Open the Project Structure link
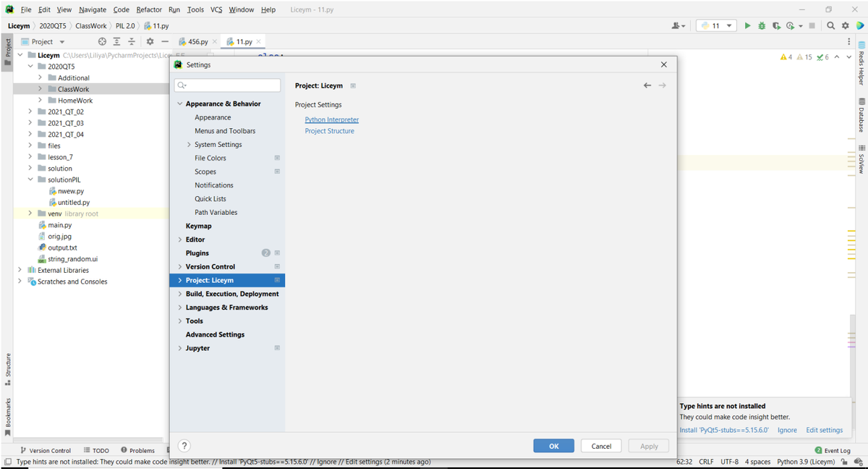Viewport: 868px width, 469px height. (x=330, y=131)
